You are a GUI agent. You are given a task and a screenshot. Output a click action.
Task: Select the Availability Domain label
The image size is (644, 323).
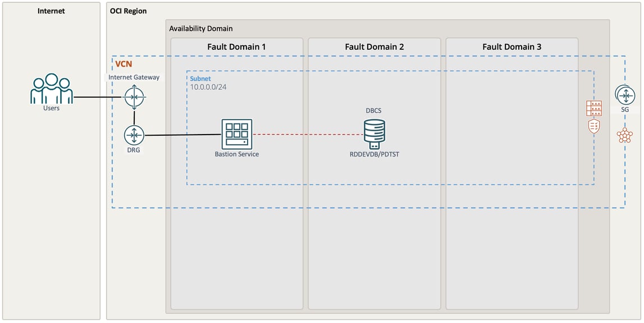tap(201, 29)
